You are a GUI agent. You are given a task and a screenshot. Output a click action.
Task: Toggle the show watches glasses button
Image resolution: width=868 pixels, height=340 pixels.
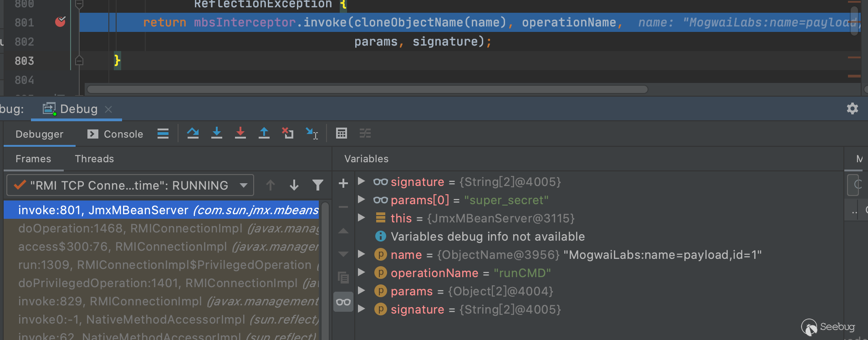click(343, 302)
